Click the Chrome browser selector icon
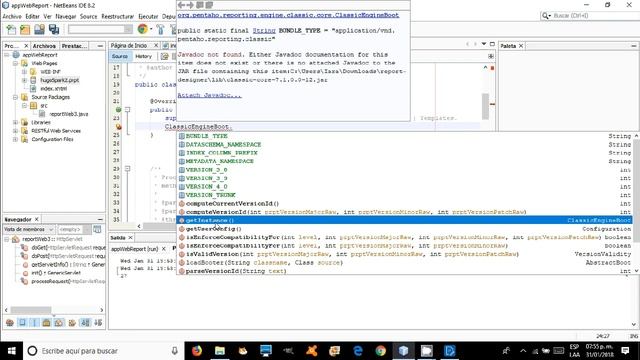 point(142,29)
